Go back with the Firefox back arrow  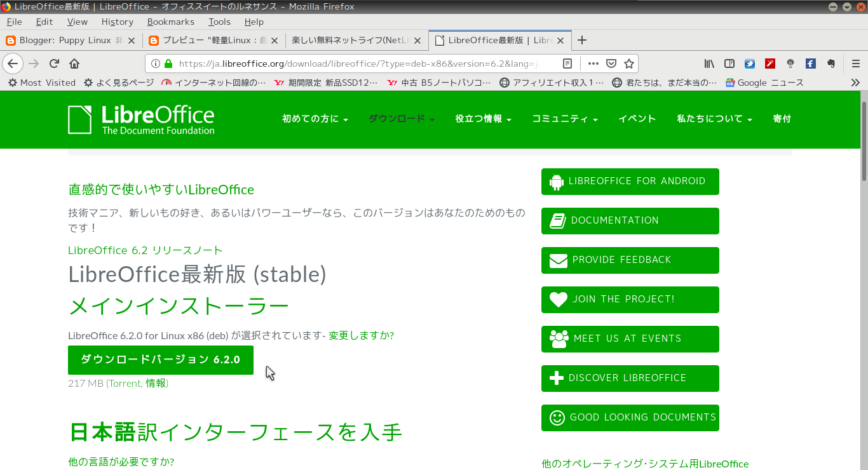13,64
